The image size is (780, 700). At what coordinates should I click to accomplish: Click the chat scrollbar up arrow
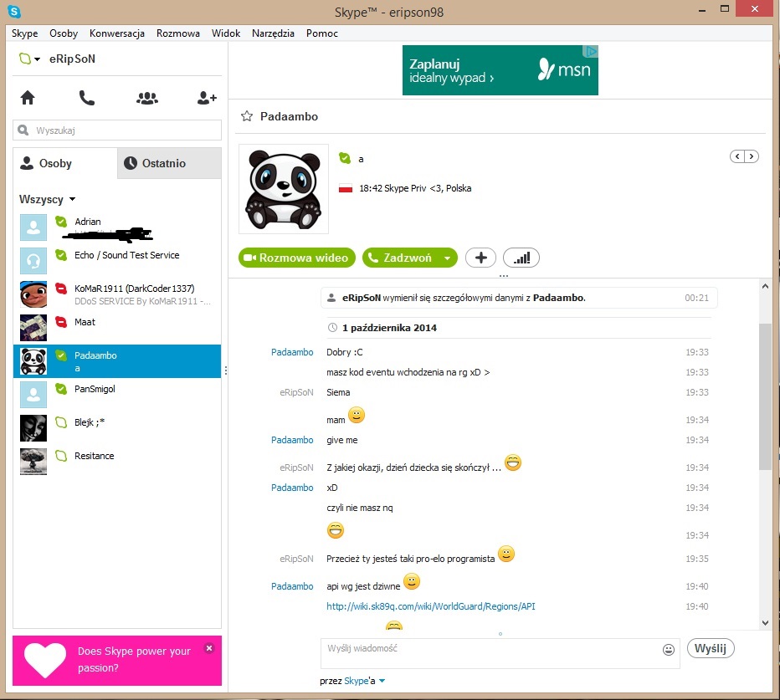click(x=765, y=286)
